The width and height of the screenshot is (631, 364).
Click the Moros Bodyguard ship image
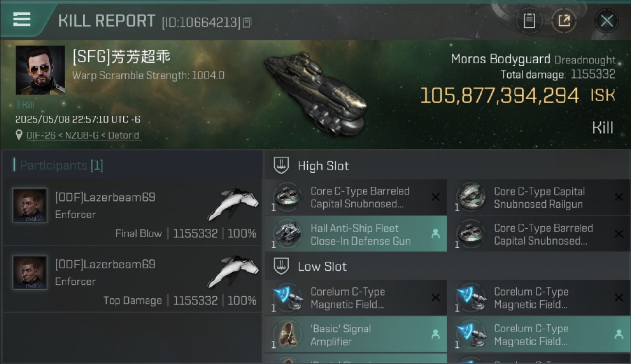pos(315,92)
